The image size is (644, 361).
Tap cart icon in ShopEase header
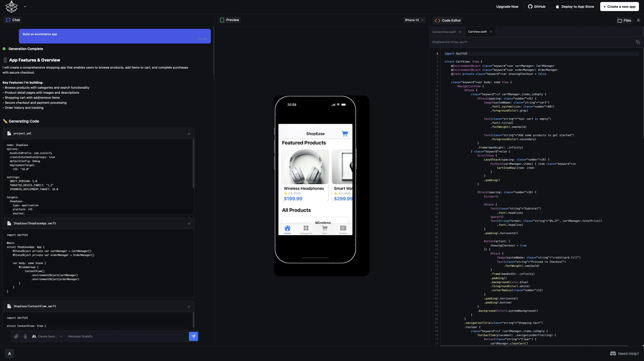tap(345, 134)
